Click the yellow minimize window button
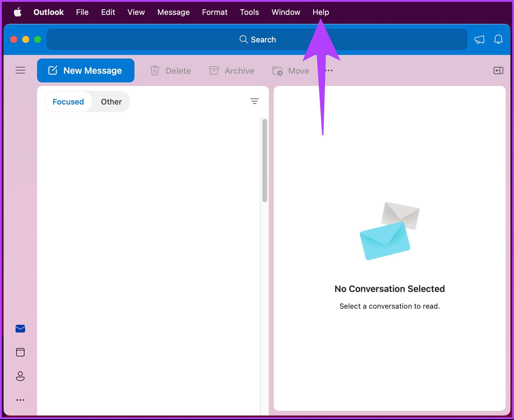 click(x=26, y=39)
